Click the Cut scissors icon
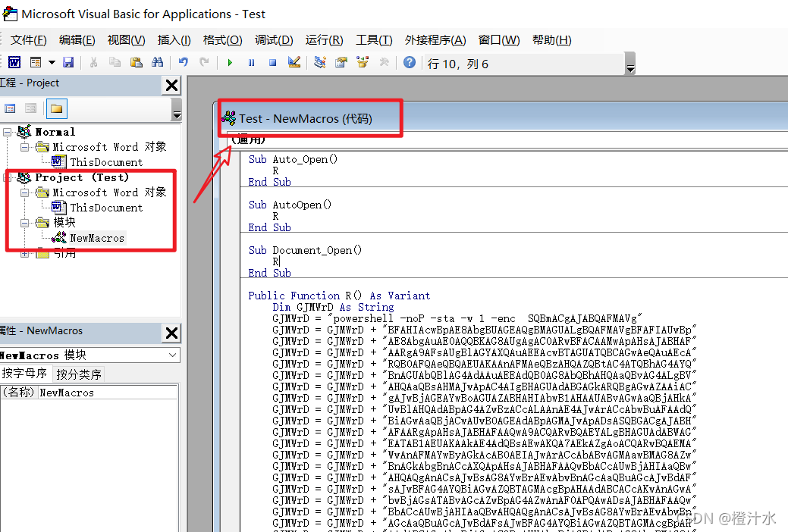788x532 pixels. (x=93, y=62)
